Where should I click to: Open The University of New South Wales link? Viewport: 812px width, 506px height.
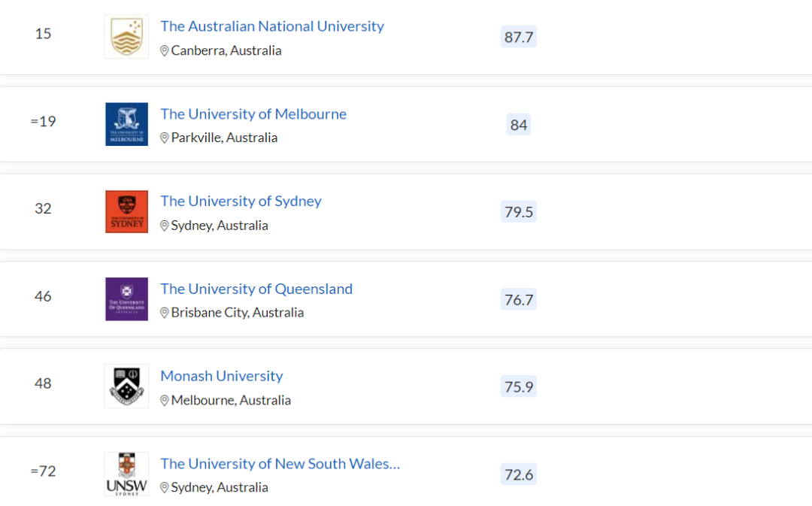coord(280,464)
